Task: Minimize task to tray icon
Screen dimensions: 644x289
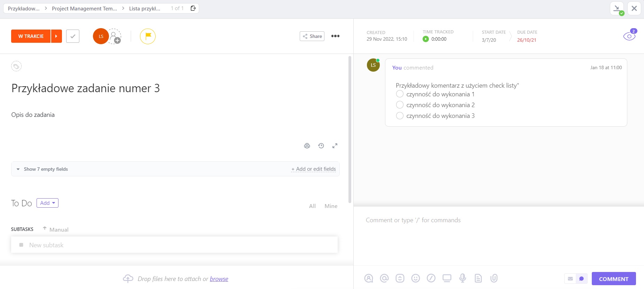Action: click(x=617, y=8)
